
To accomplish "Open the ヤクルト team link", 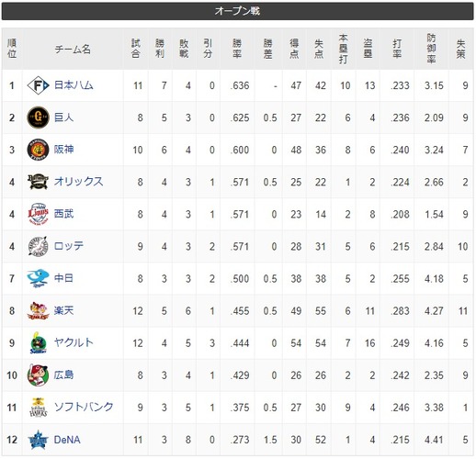I will pos(74,342).
